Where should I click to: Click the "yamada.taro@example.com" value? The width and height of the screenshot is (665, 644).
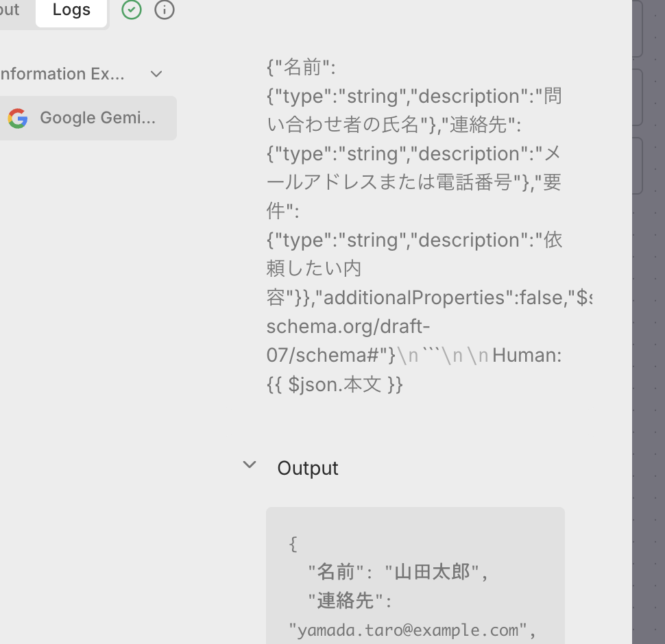pyautogui.click(x=407, y=630)
